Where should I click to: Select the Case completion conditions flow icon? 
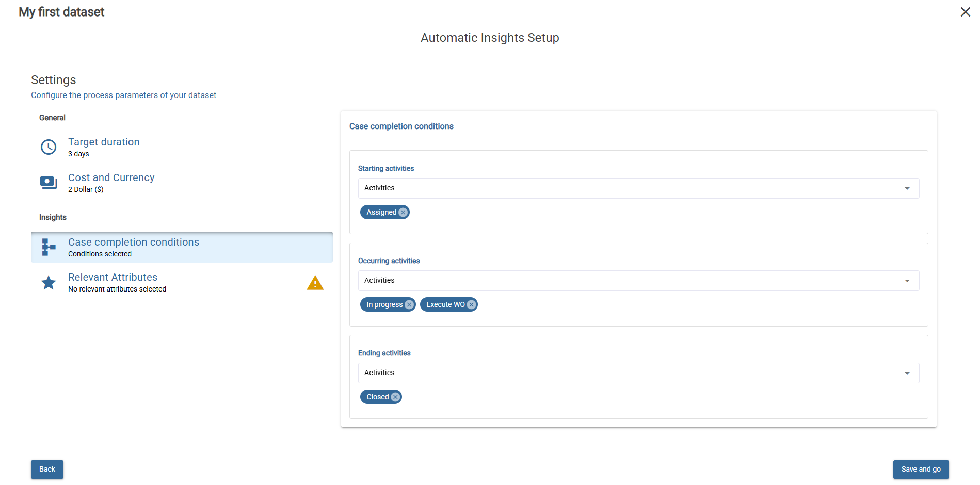[x=48, y=247]
